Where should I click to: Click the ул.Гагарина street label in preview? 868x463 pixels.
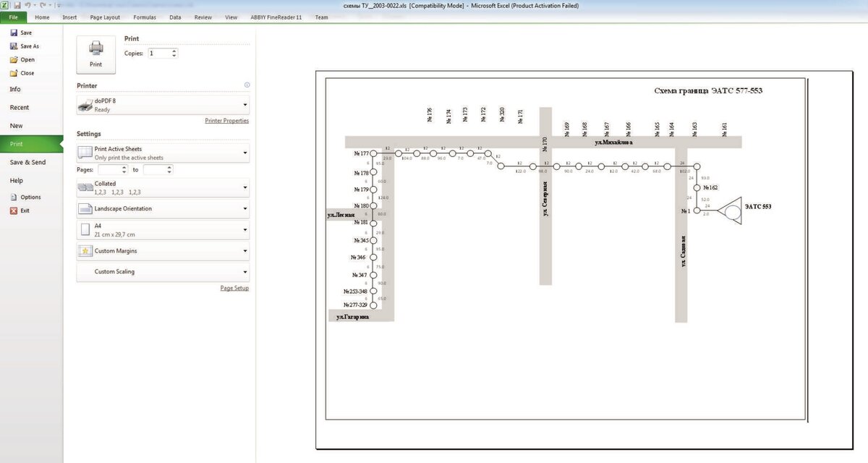tap(353, 317)
